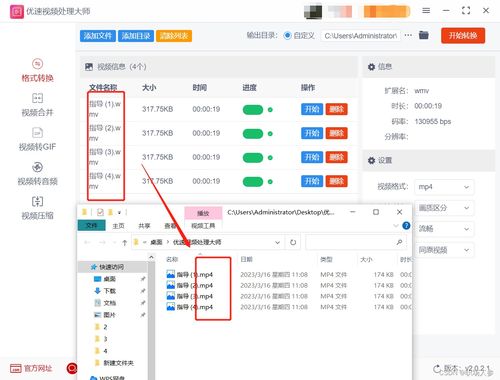500x380 pixels.
Task: Start conversion for 指导 (1).wmv row
Action: tap(312, 109)
